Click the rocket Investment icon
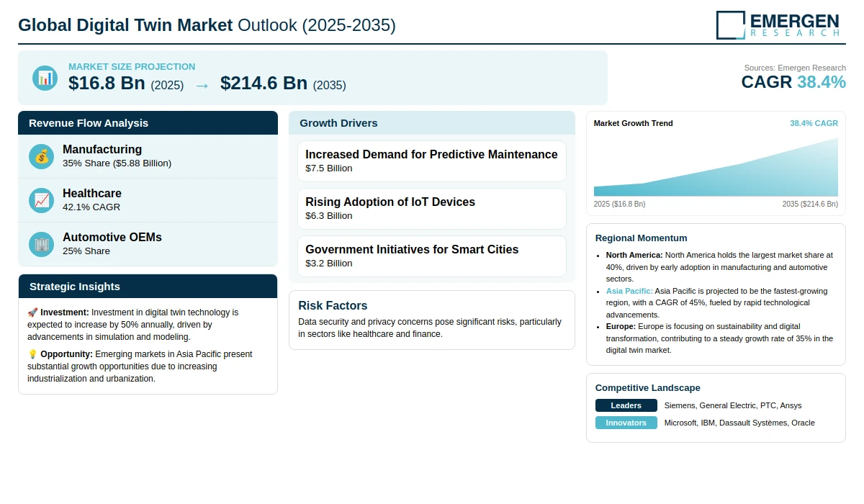This screenshot has width=864, height=504. tap(32, 312)
